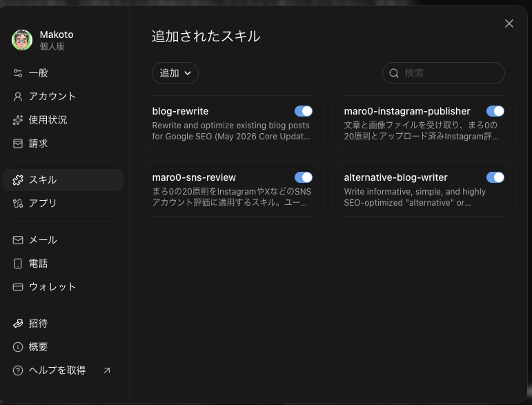Click the description starting 'Rewrite and optimize existing blog posts'
The height and width of the screenshot is (405, 532).
point(231,131)
